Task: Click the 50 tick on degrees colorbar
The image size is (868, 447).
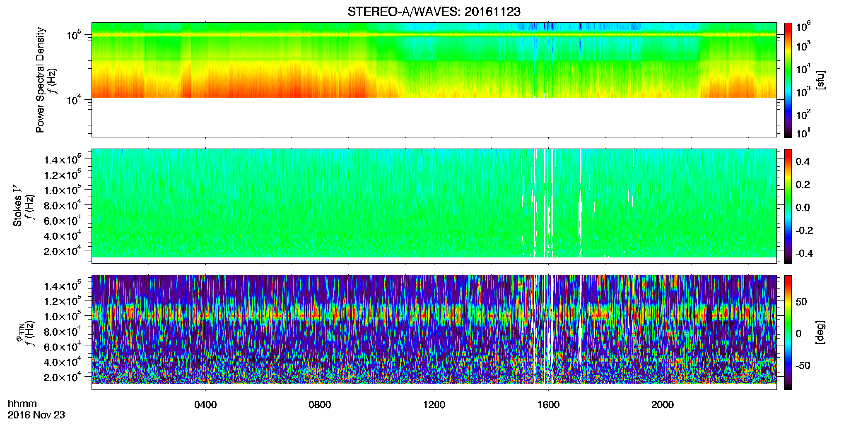Action: tap(801, 302)
